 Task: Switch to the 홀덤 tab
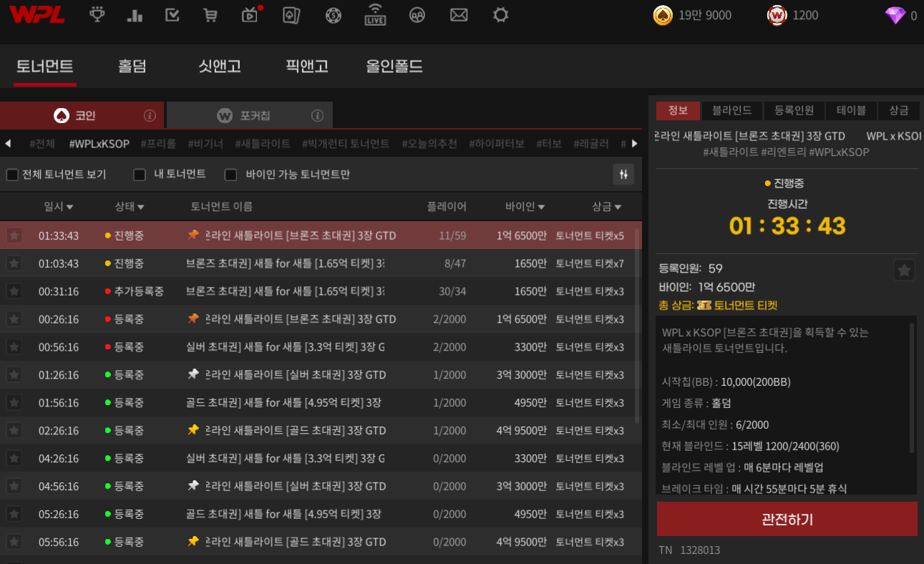pyautogui.click(x=132, y=67)
